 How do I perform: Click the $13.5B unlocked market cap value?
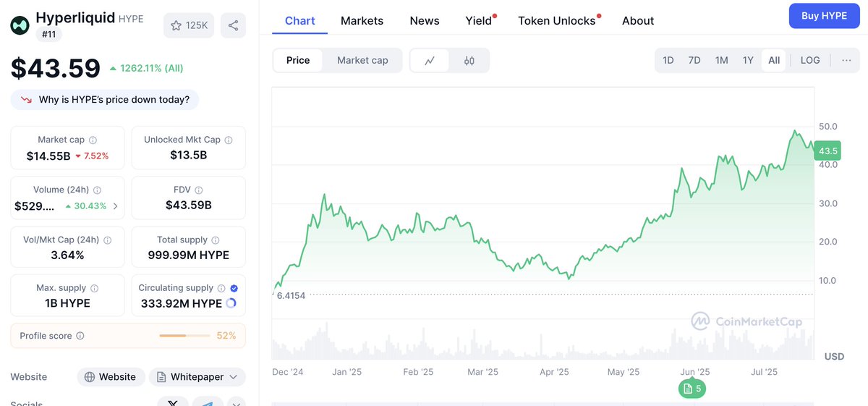click(x=189, y=155)
